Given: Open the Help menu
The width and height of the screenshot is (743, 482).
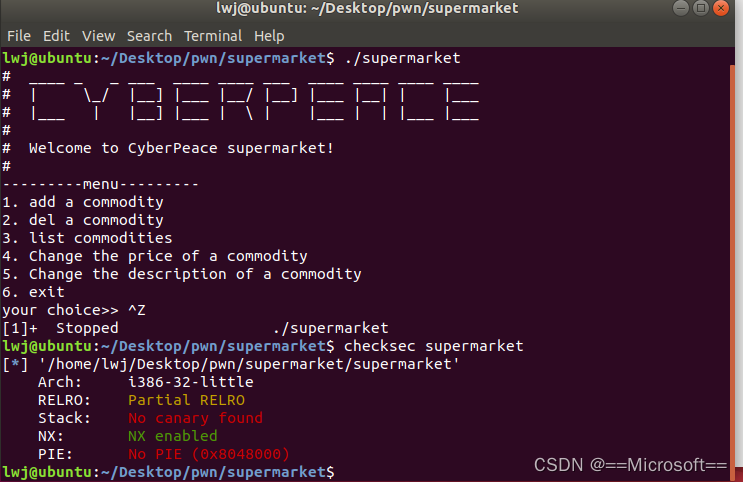Looking at the screenshot, I should pyautogui.click(x=269, y=36).
